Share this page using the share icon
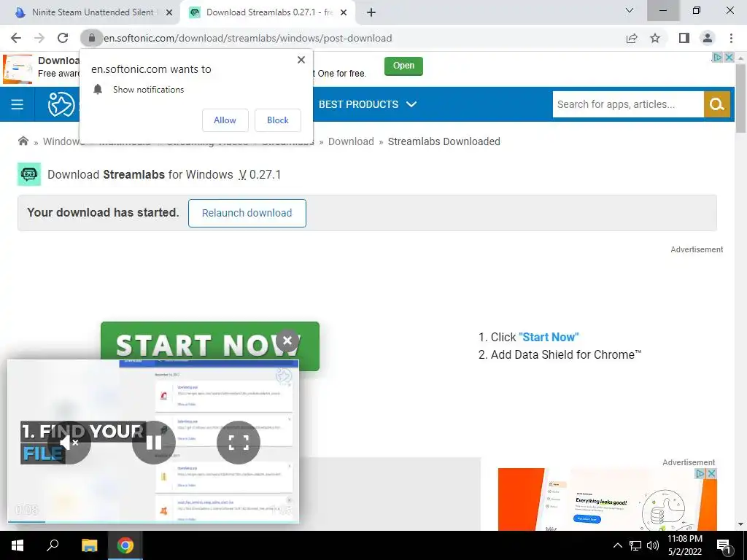Image resolution: width=747 pixels, height=560 pixels. pyautogui.click(x=632, y=38)
